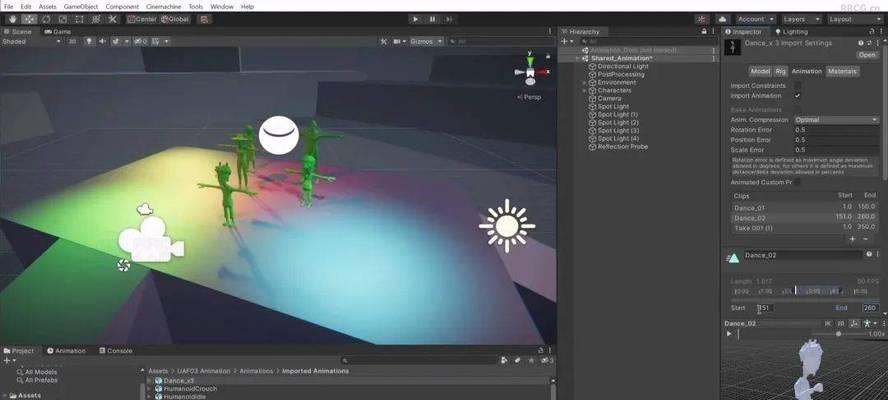888x400 pixels.
Task: Switch to the Materials import tab
Action: [842, 71]
